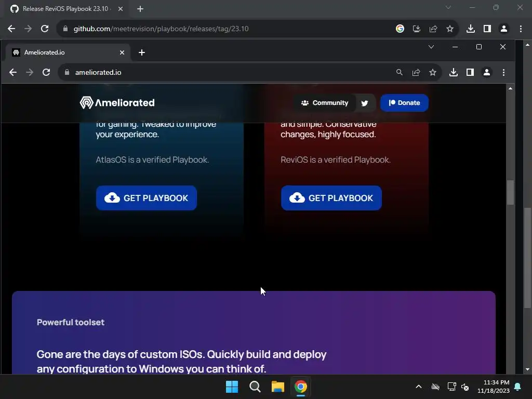Open the three-dot menu in GitHub window
Screen dimensions: 532x399
click(521, 29)
